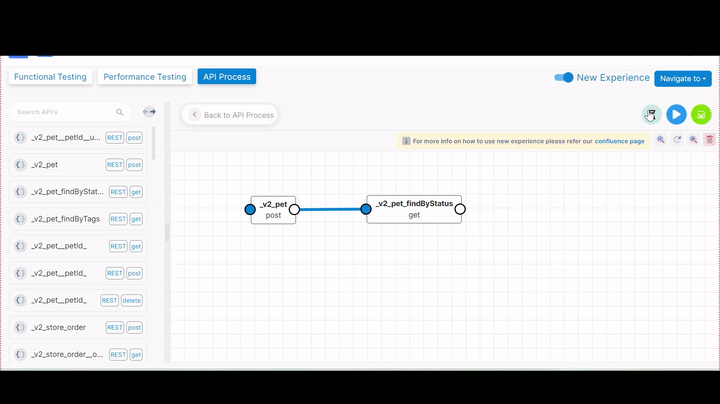Click the collapse panel arrows icon
Screen dimensions: 720x404
149,112
